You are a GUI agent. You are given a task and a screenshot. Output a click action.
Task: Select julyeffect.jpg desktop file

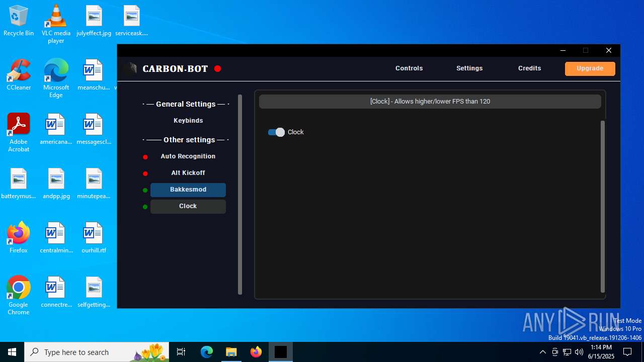[94, 21]
